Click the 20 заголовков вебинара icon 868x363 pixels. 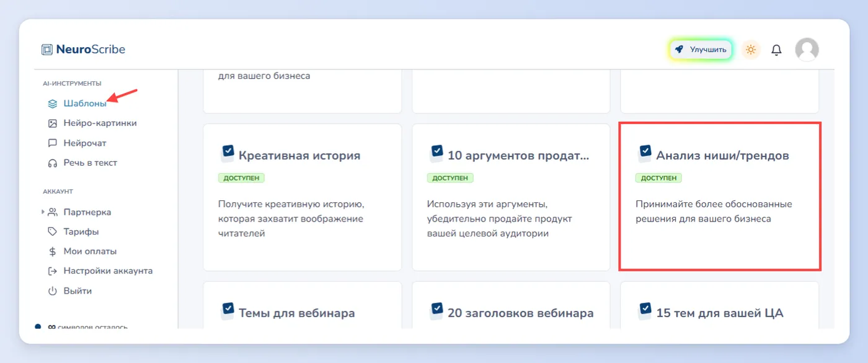click(436, 311)
